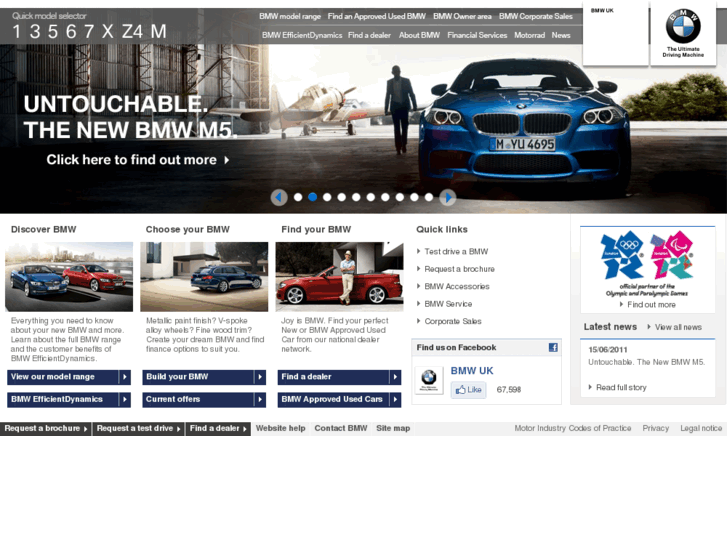The image size is (727, 545).
Task: Click the BMW UK Facebook profile picture
Action: [x=428, y=380]
